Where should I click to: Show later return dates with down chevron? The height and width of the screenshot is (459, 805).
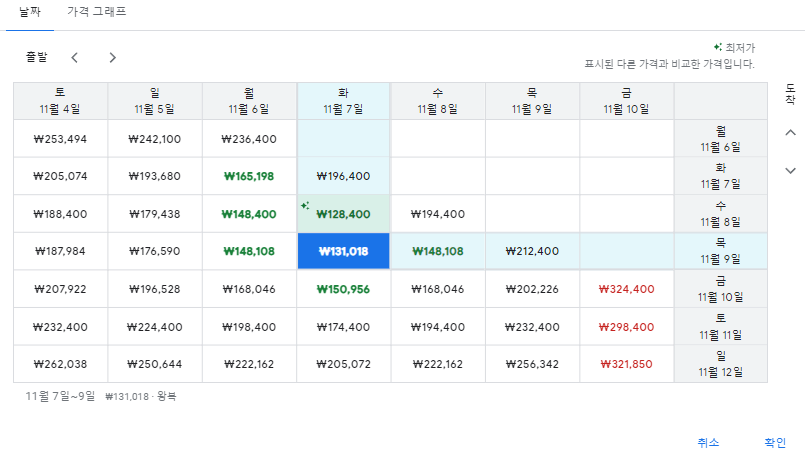pos(791,170)
